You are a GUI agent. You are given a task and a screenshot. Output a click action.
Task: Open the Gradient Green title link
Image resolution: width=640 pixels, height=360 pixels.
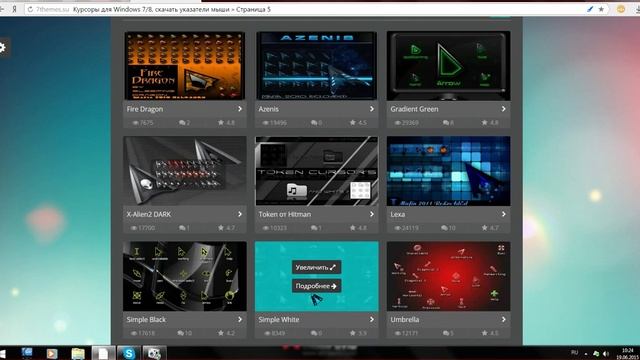point(414,109)
